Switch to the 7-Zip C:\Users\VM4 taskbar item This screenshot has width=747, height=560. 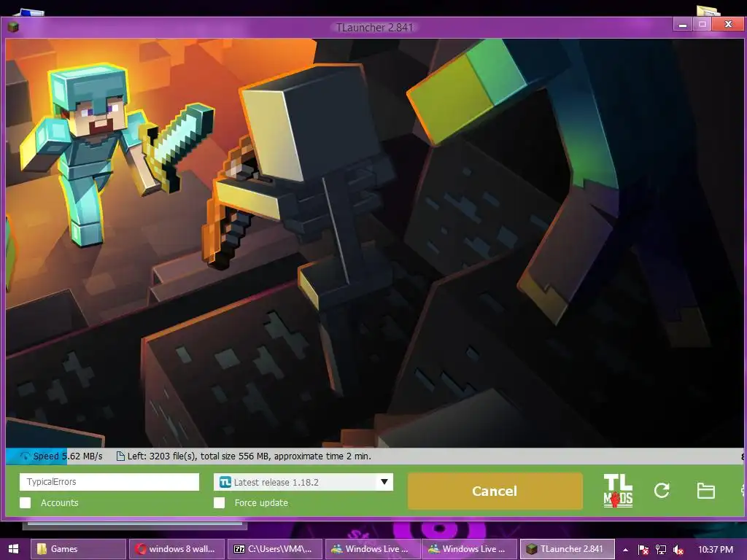click(275, 549)
